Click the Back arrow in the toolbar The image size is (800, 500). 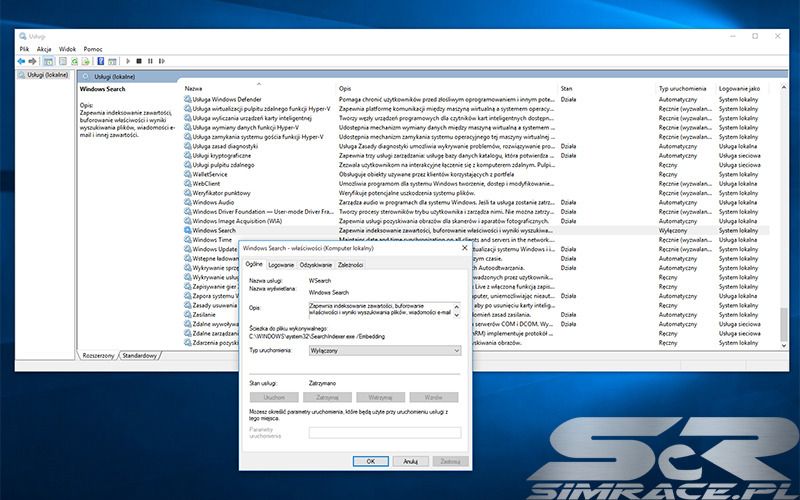(x=21, y=61)
